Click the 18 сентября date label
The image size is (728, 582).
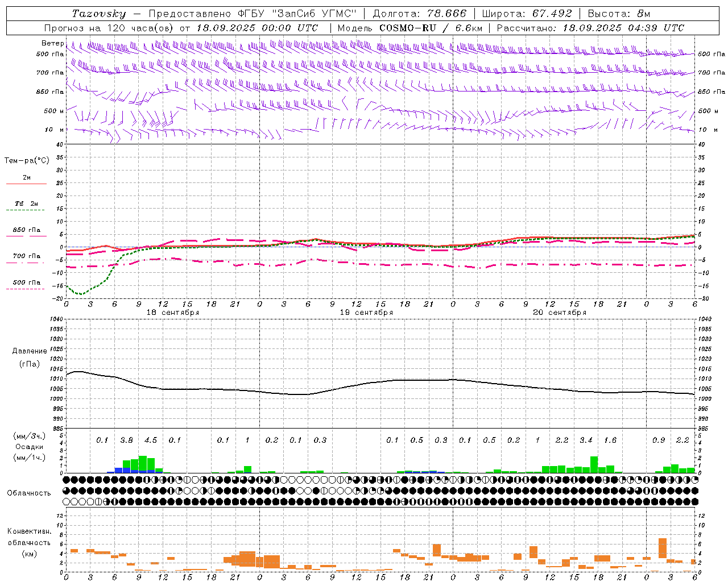[173, 313]
